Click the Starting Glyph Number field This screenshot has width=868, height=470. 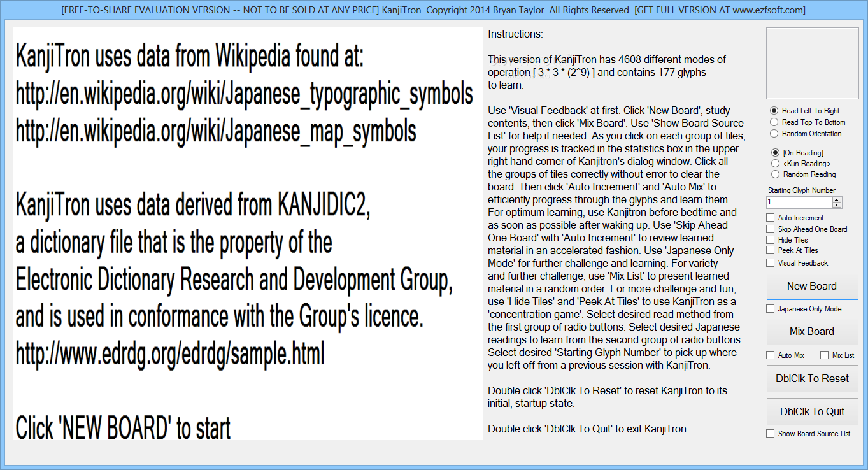pyautogui.click(x=799, y=202)
